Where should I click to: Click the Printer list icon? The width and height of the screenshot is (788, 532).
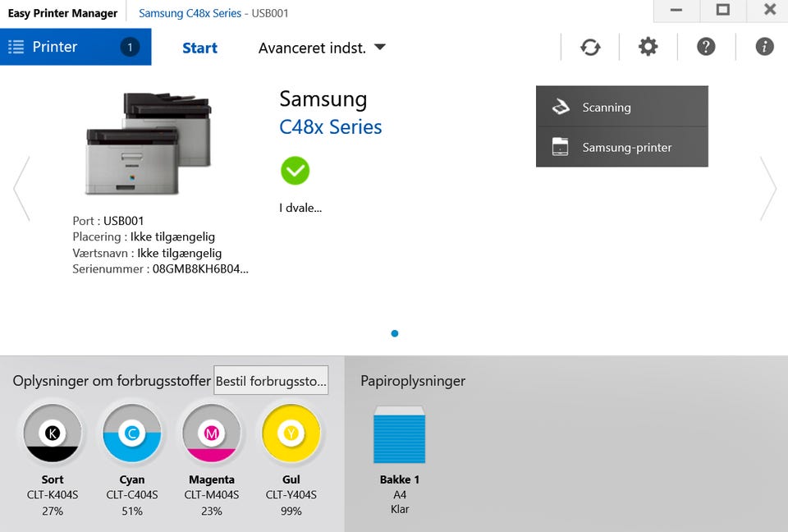point(16,47)
